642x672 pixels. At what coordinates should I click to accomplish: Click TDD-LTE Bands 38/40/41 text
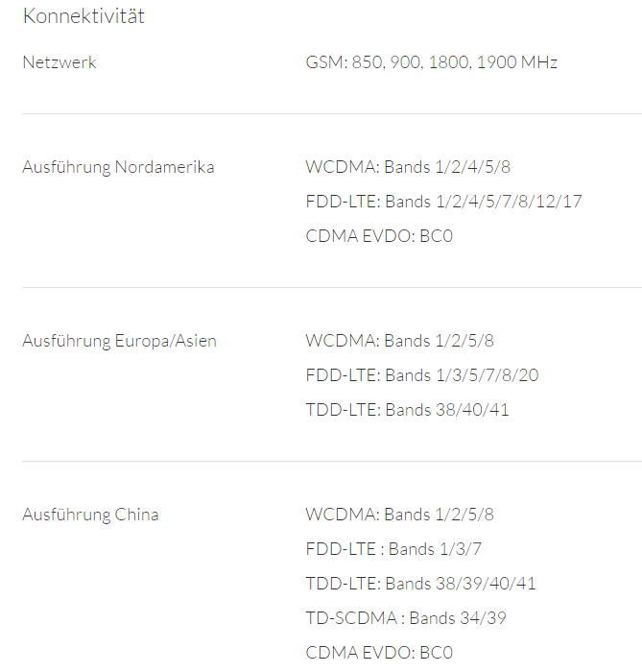[407, 410]
